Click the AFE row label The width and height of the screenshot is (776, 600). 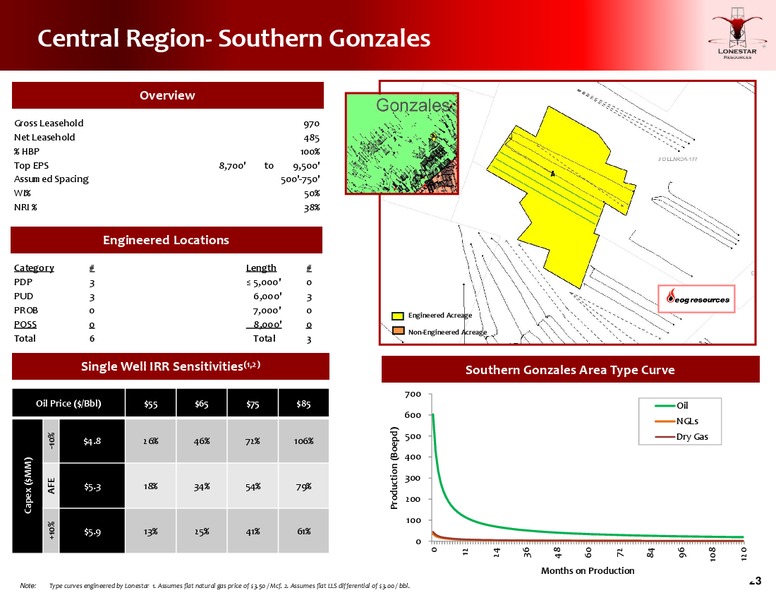[51, 486]
